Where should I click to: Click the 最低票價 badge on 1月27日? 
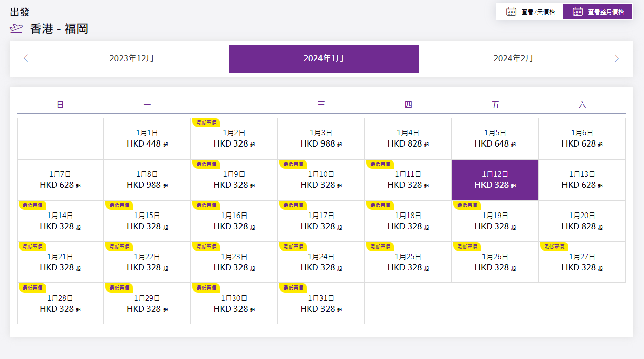click(554, 246)
